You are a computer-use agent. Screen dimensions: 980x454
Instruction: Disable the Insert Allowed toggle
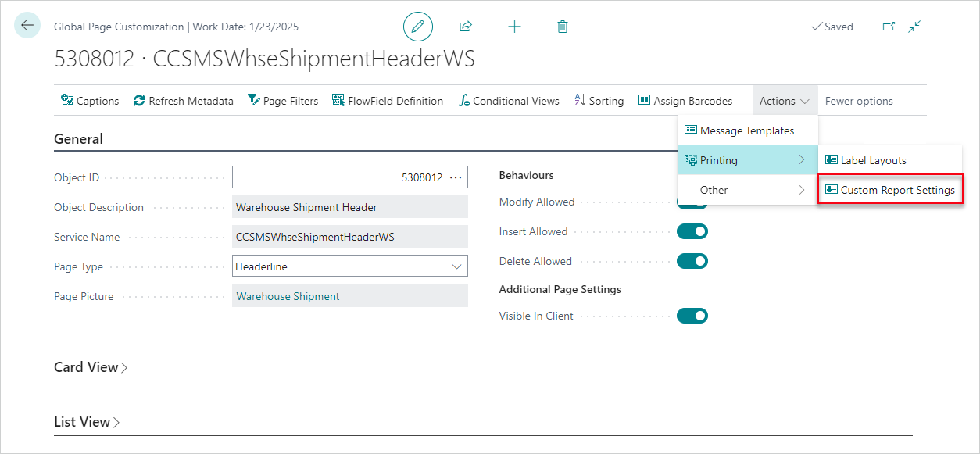[692, 231]
